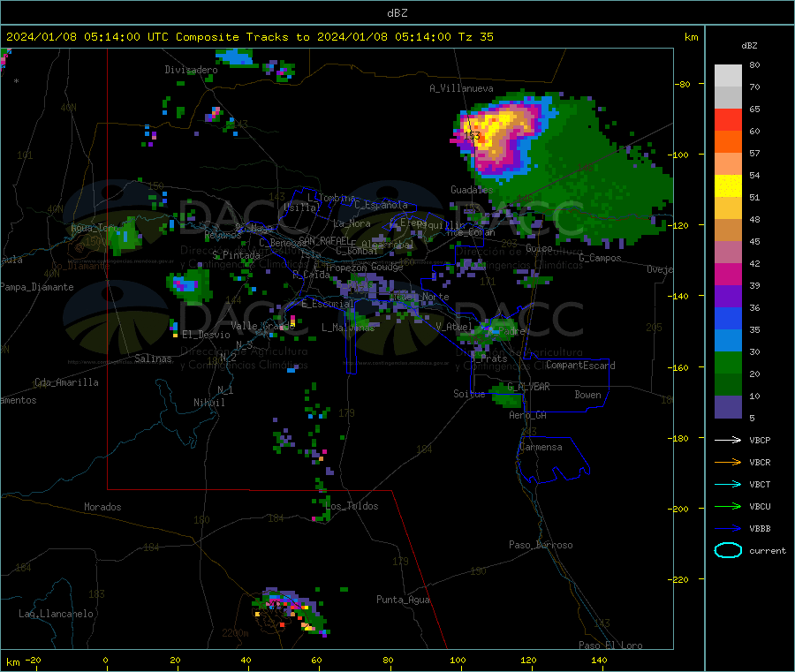This screenshot has width=795, height=672.
Task: Click the cyan 'current' ellipse legend icon
Action: [728, 550]
